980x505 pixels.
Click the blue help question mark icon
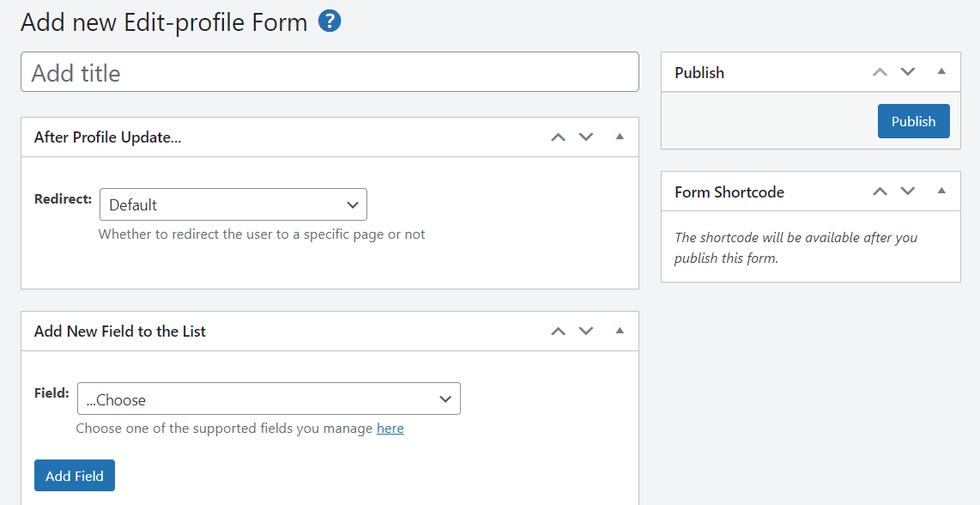(330, 21)
